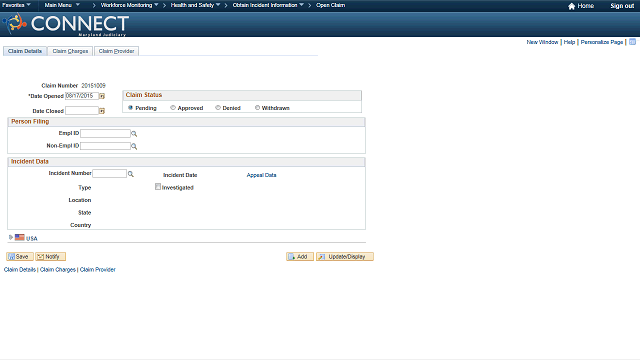Viewport: 640px width, 360px height.
Task: Click the Incident Number lookup magnifier
Action: click(131, 174)
